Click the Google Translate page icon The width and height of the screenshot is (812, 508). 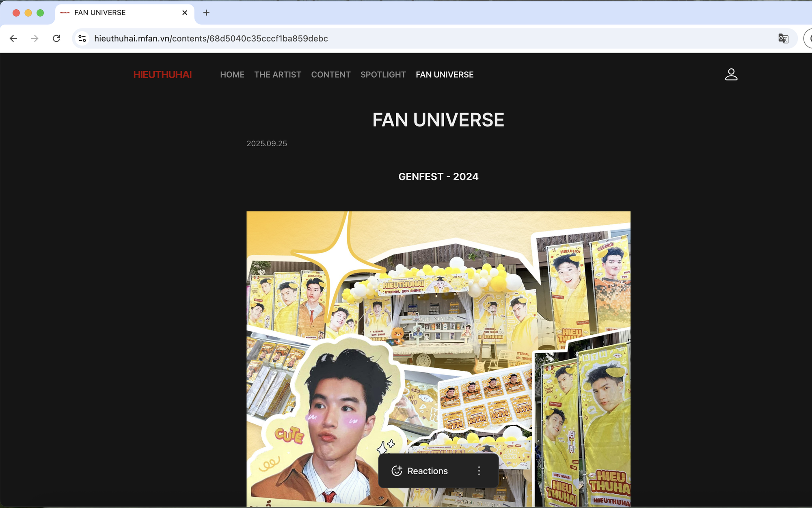point(783,39)
